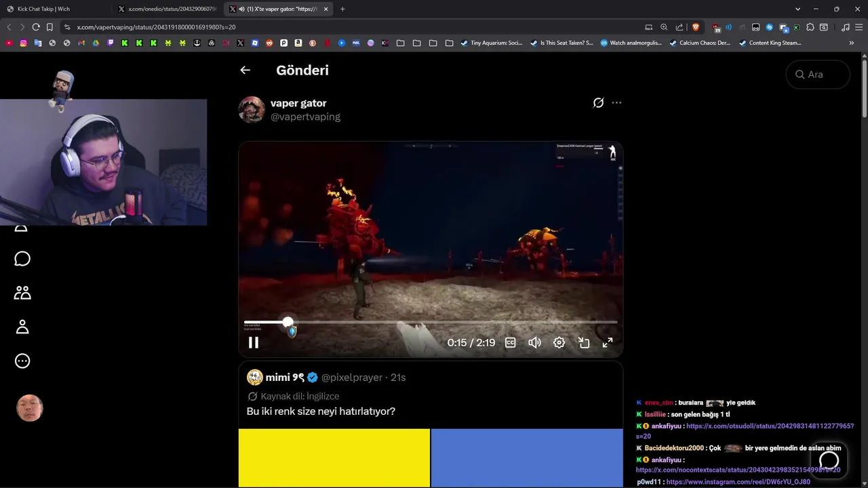Click Grok floating button over chat
Image resolution: width=868 pixels, height=488 pixels.
click(x=829, y=462)
